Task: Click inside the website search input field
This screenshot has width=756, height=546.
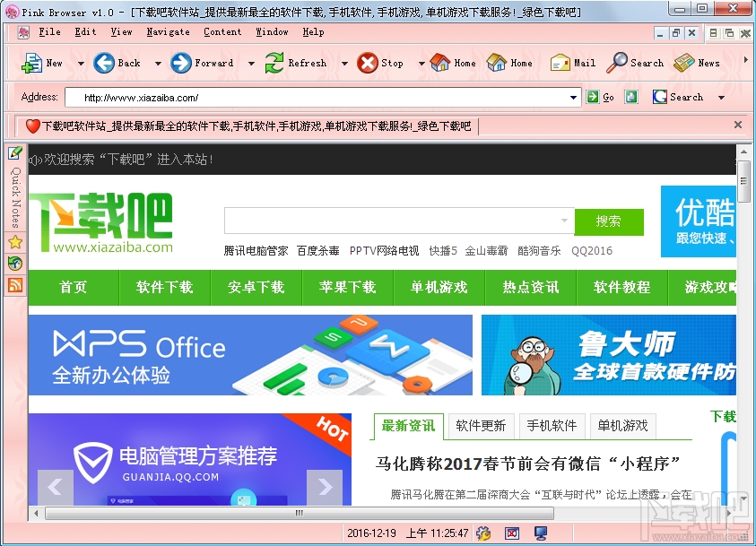Action: (395, 221)
